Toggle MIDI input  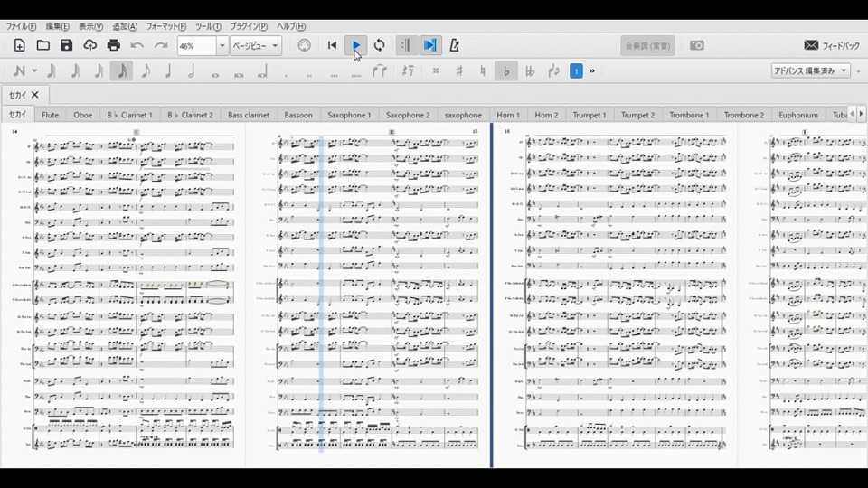(x=305, y=45)
